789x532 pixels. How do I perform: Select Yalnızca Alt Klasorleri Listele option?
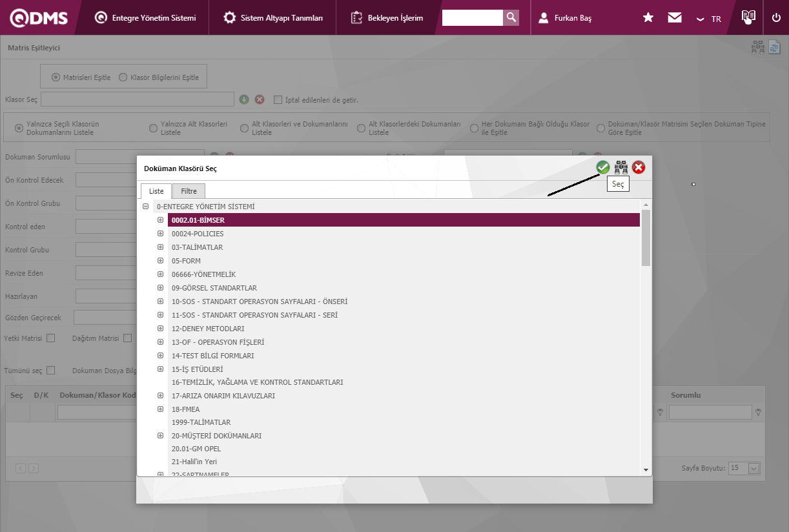coord(153,128)
